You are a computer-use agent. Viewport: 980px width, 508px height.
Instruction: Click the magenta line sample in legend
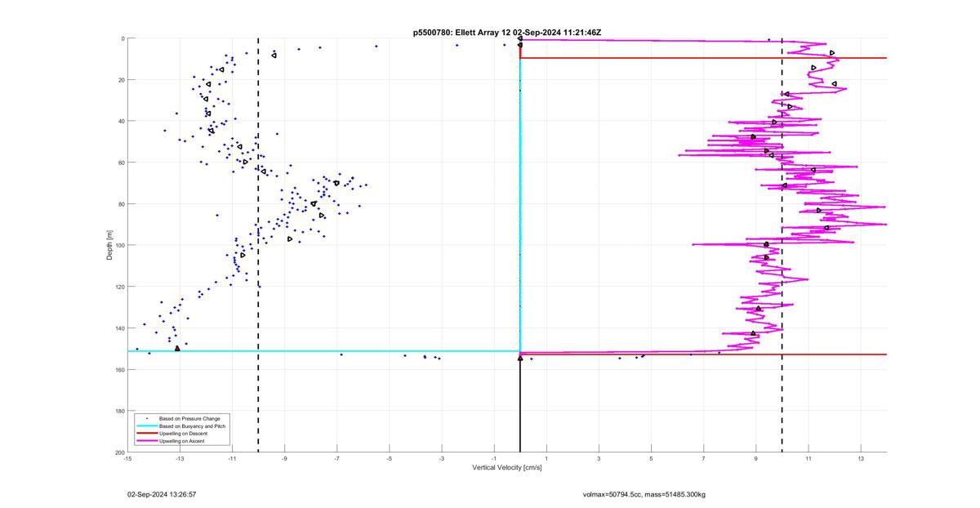point(147,440)
